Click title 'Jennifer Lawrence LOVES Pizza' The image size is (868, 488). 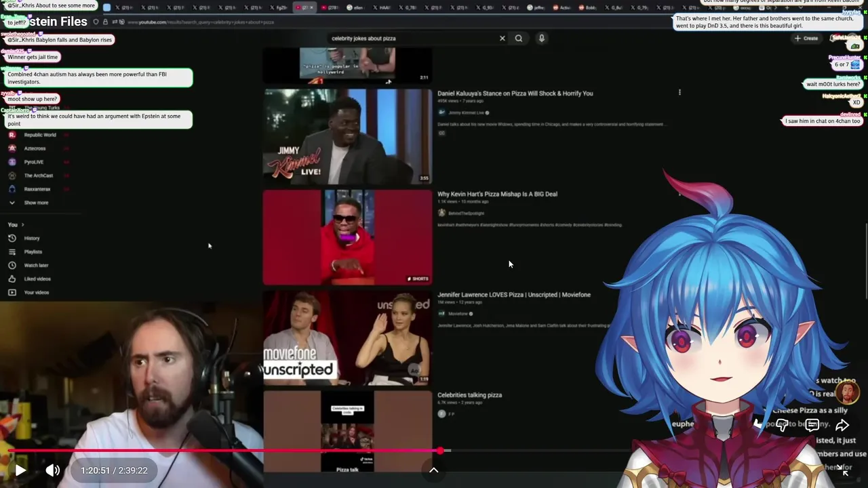(514, 295)
